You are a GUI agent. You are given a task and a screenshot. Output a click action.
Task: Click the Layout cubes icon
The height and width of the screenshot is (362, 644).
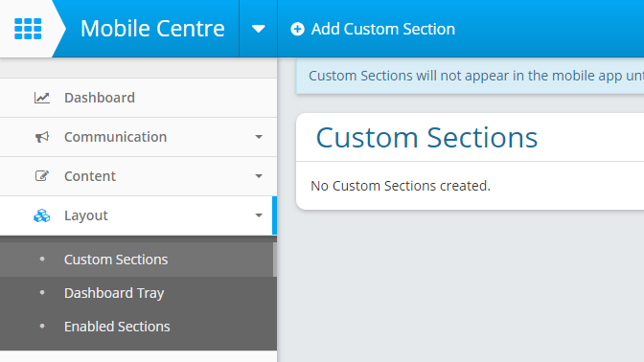tap(42, 215)
